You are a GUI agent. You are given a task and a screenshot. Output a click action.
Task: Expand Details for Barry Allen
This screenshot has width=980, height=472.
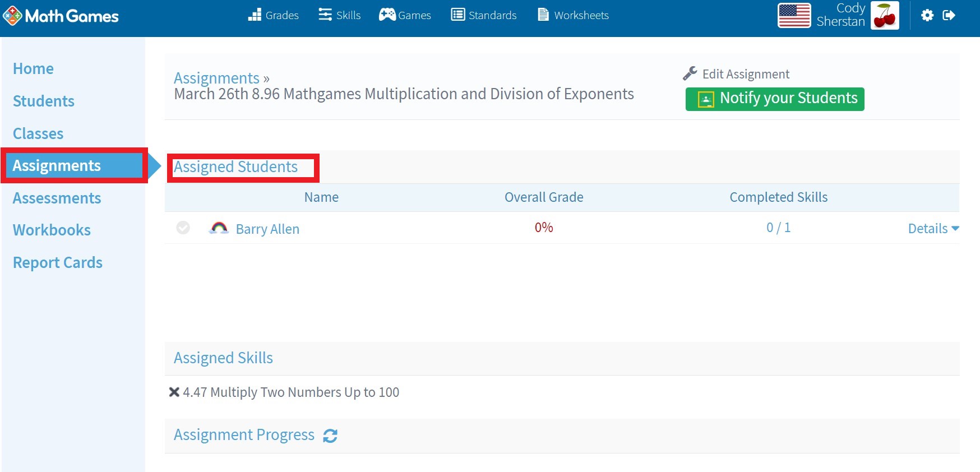(933, 229)
